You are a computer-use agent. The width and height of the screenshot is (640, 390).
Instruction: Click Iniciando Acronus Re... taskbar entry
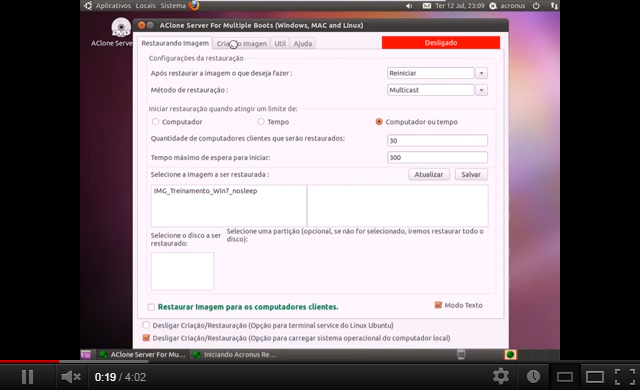pyautogui.click(x=236, y=355)
